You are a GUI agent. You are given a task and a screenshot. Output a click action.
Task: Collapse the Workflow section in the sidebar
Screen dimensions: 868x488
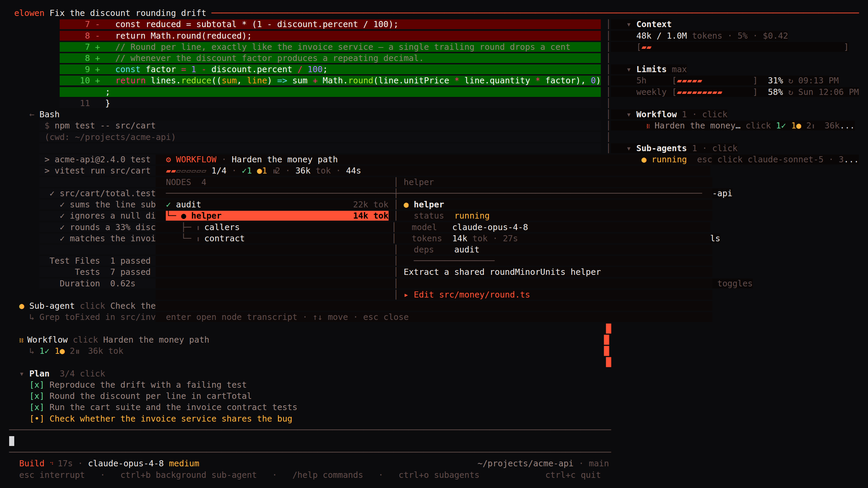[x=629, y=115]
